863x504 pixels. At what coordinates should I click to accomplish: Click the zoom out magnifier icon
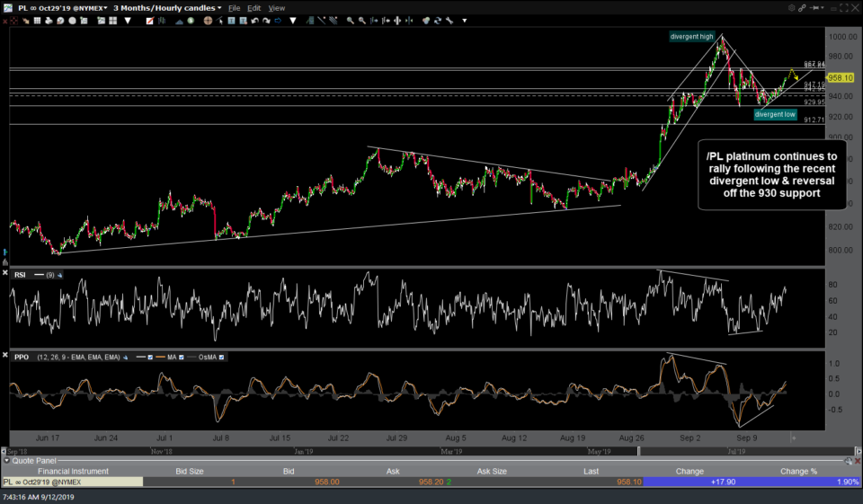[361, 21]
